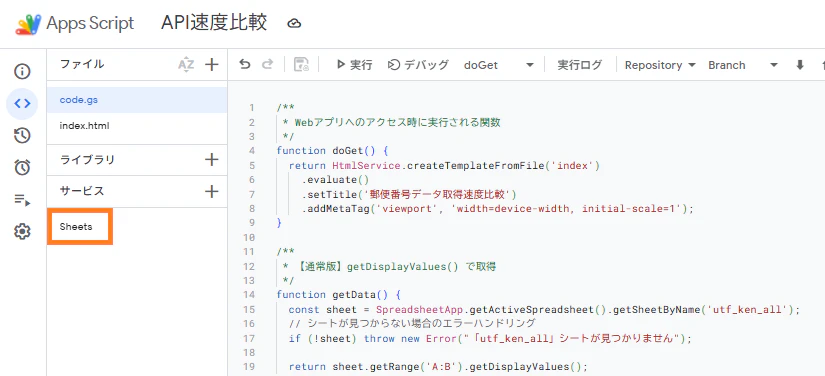825x376 pixels.
Task: Open the Overview info icon in sidebar
Action: [22, 72]
